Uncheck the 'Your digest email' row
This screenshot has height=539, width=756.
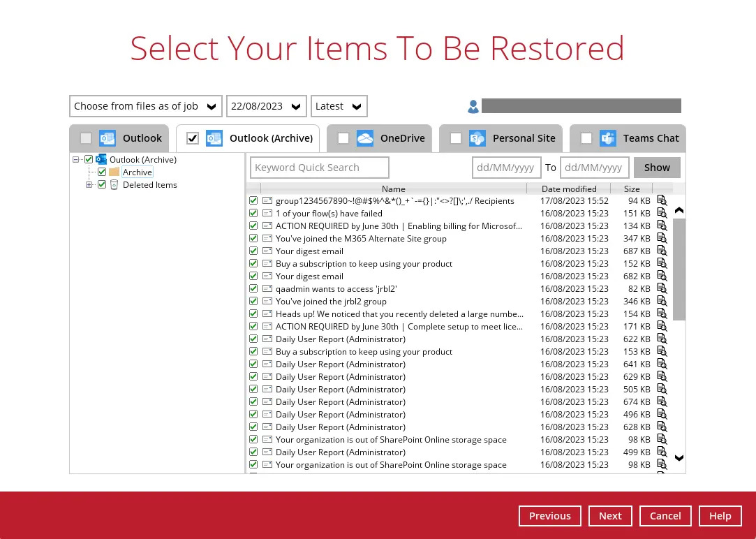pyautogui.click(x=253, y=251)
